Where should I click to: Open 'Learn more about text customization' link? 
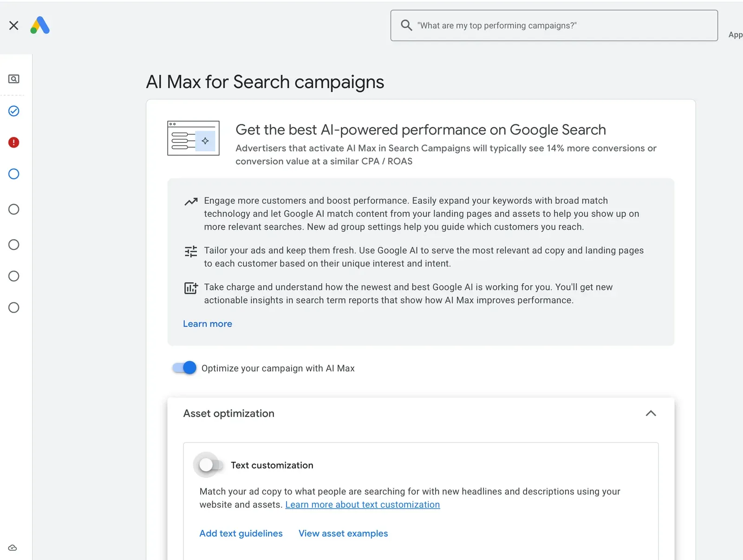[x=362, y=505]
